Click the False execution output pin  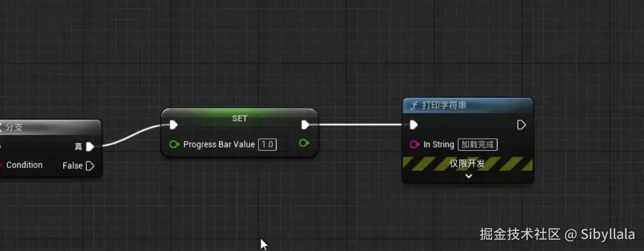pyautogui.click(x=91, y=166)
